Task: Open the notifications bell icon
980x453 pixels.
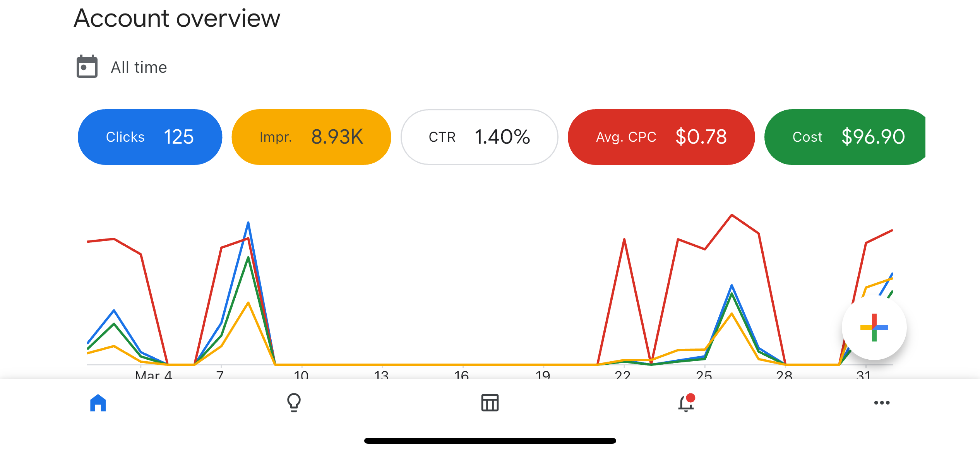Action: click(686, 403)
